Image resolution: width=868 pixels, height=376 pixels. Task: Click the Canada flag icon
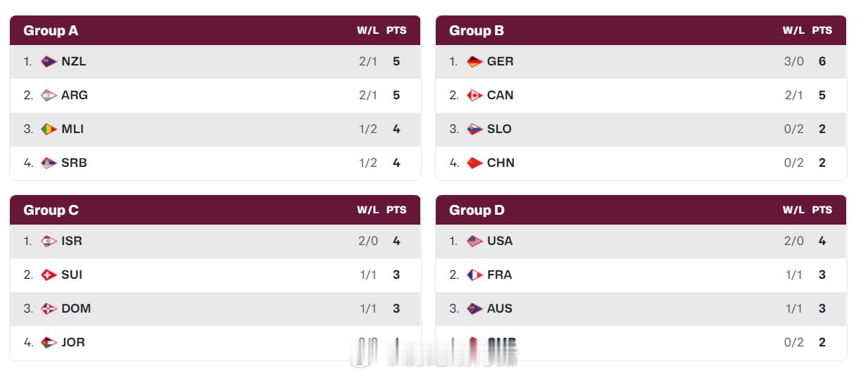(x=474, y=95)
